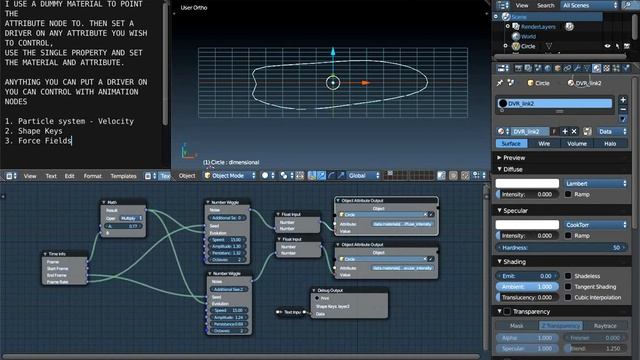Open text editor Format menu
Viewport: 640px width, 360px height.
[92, 176]
